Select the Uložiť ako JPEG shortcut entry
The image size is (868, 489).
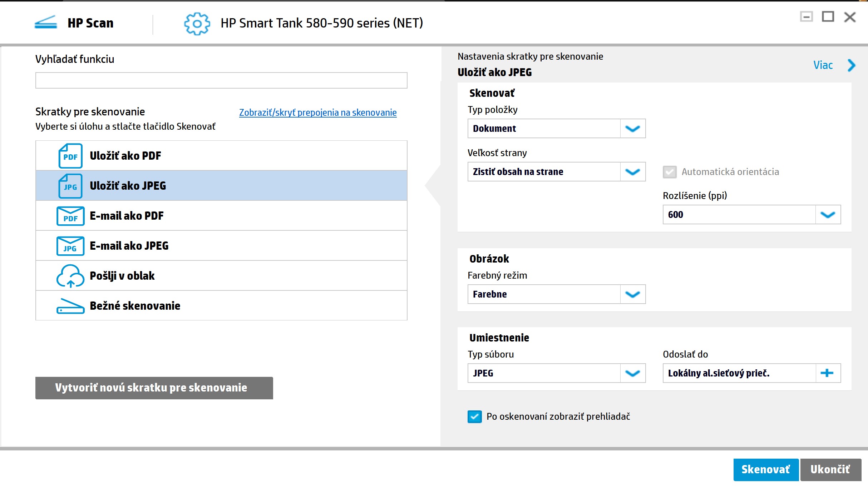(x=222, y=185)
